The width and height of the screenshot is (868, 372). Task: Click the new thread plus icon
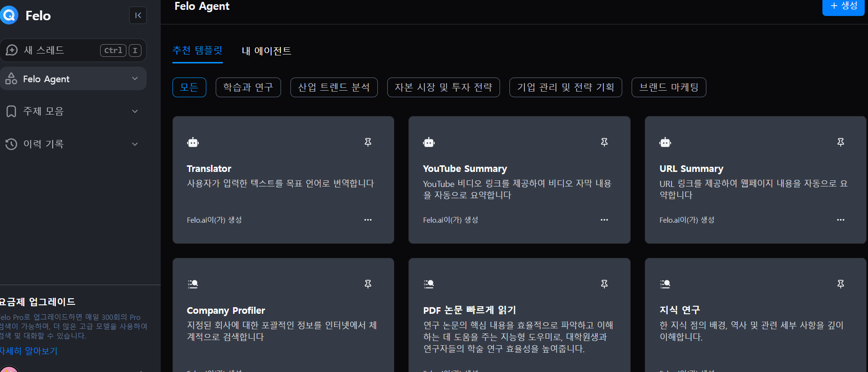point(12,50)
